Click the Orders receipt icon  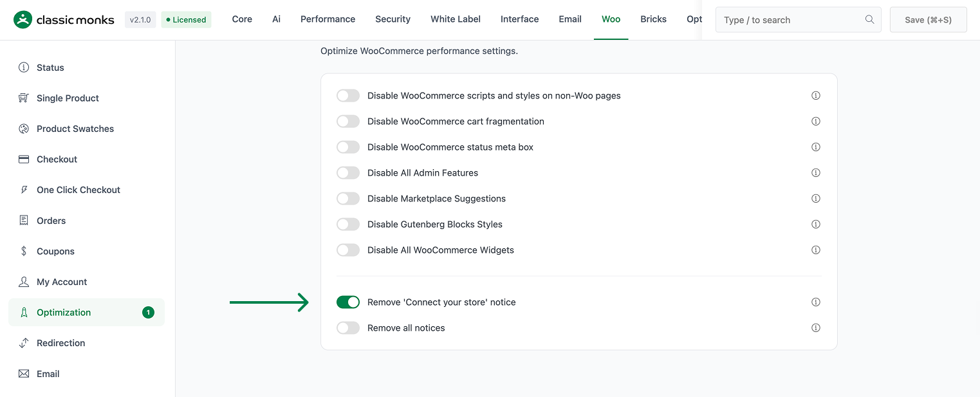[24, 221]
